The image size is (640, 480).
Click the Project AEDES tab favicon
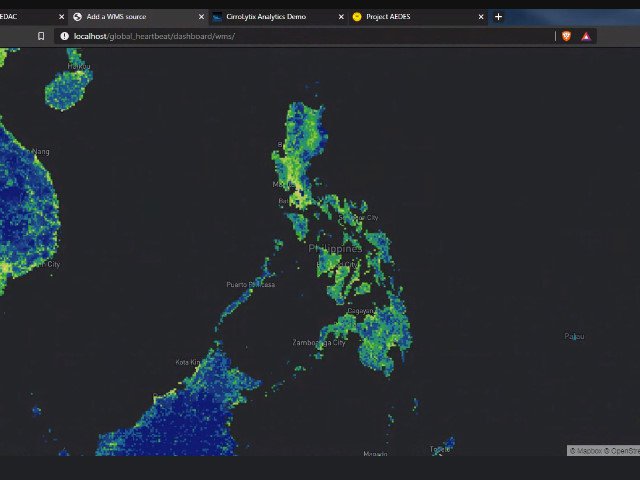click(x=357, y=17)
